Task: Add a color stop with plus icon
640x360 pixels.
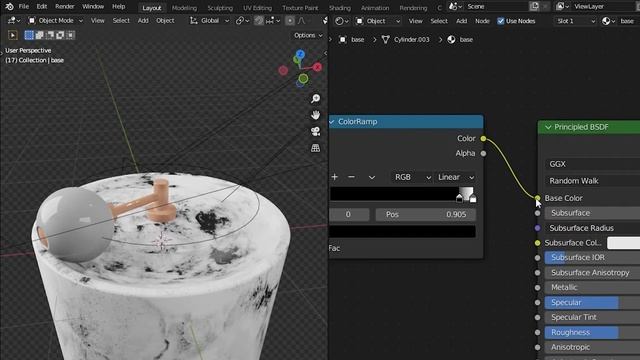Action: tap(335, 177)
